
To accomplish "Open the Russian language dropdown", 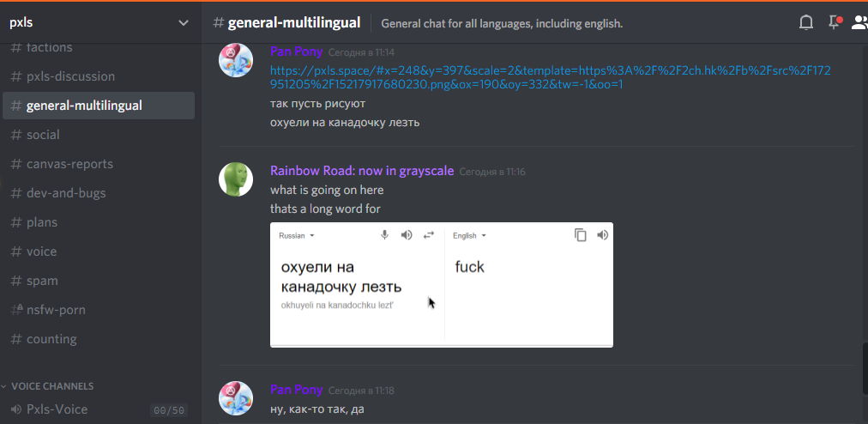I will [x=297, y=235].
